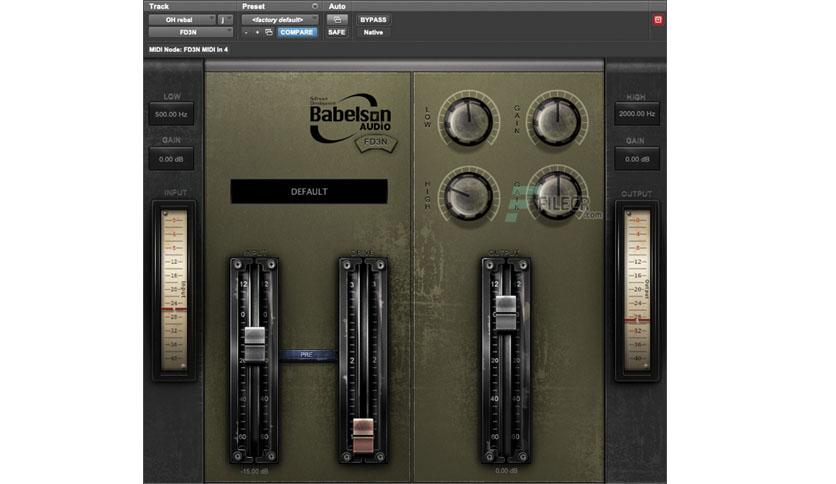The width and height of the screenshot is (836, 484).
Task: Click the DEFAULT preset name display
Action: click(x=309, y=191)
